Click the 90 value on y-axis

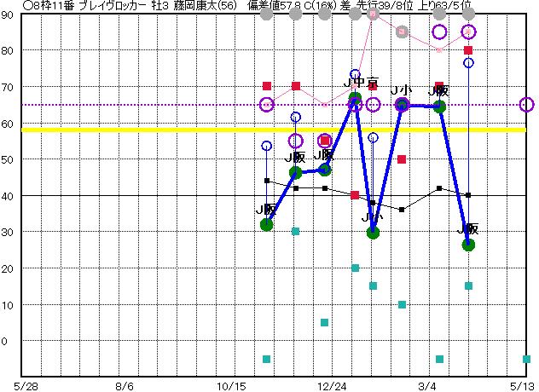[x=7, y=14]
